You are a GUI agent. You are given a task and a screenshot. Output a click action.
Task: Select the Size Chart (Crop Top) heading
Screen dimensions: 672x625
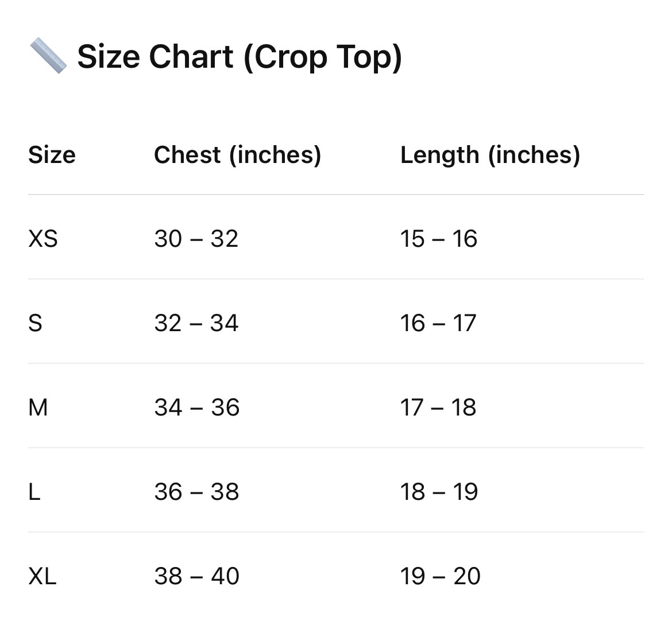click(240, 57)
